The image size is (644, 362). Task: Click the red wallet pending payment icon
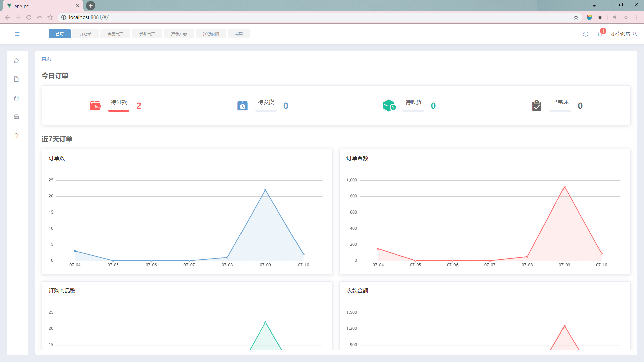tap(95, 106)
